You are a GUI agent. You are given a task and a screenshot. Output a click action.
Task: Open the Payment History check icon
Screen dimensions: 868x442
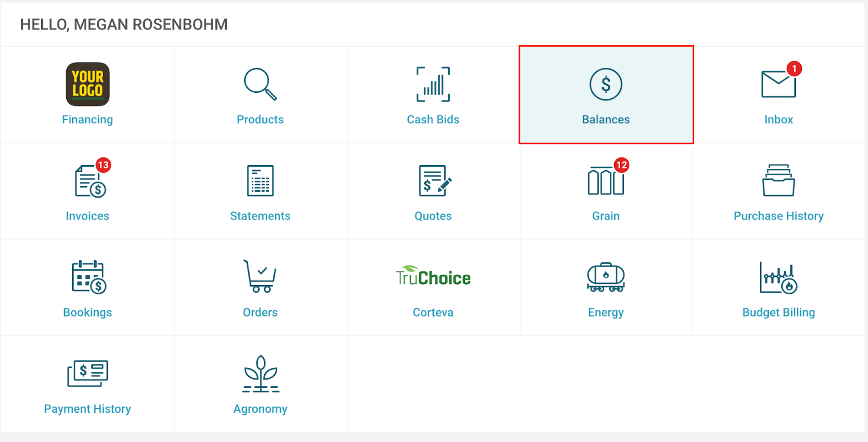(x=87, y=374)
